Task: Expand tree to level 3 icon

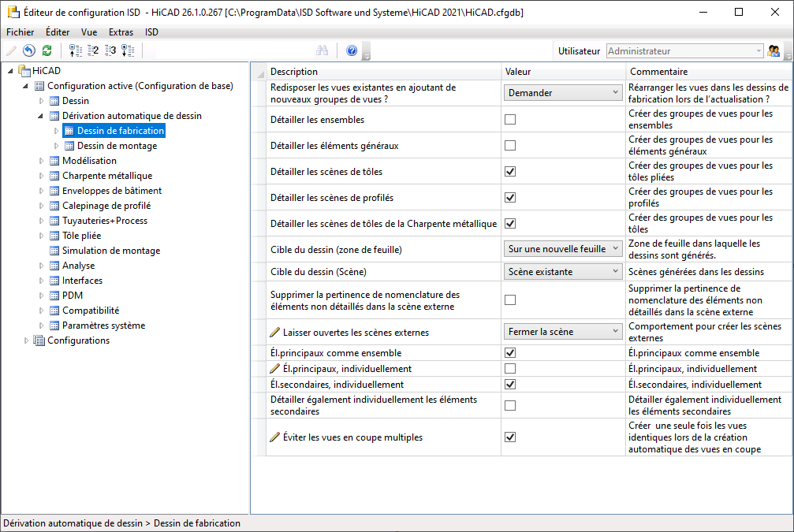Action: tap(110, 50)
